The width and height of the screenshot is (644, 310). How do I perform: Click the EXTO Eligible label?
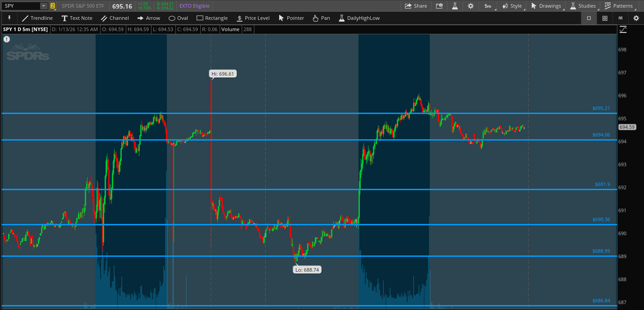[x=194, y=5]
